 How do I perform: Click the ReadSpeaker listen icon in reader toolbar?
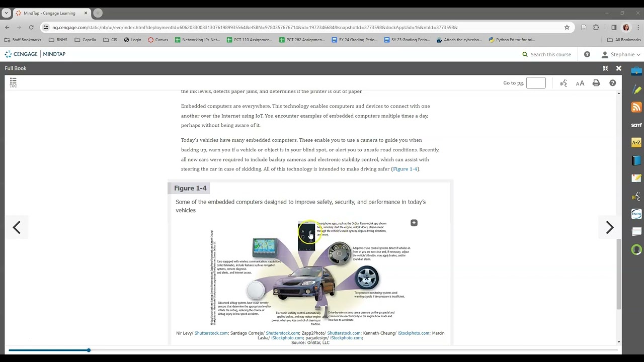click(x=563, y=83)
